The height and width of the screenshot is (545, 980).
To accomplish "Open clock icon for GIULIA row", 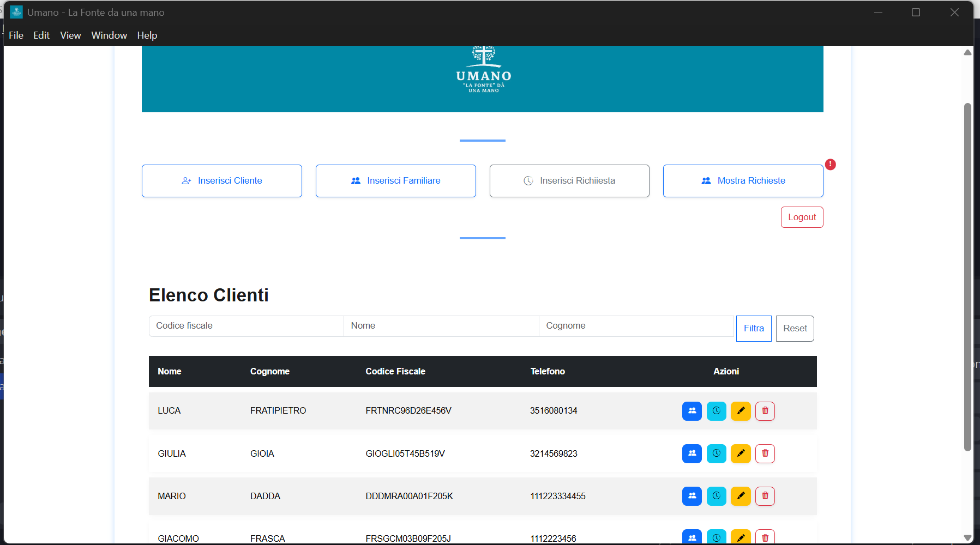I will tap(716, 453).
